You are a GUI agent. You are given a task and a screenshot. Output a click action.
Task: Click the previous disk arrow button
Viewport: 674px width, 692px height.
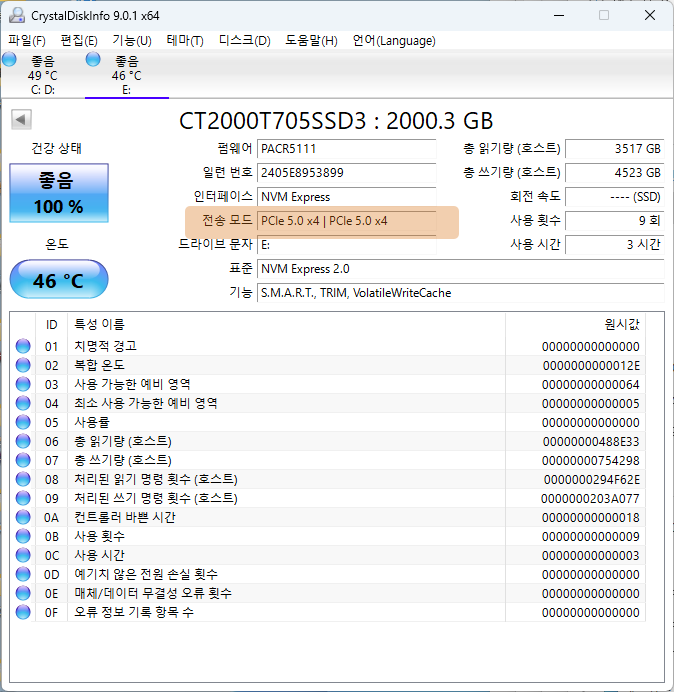click(x=20, y=121)
